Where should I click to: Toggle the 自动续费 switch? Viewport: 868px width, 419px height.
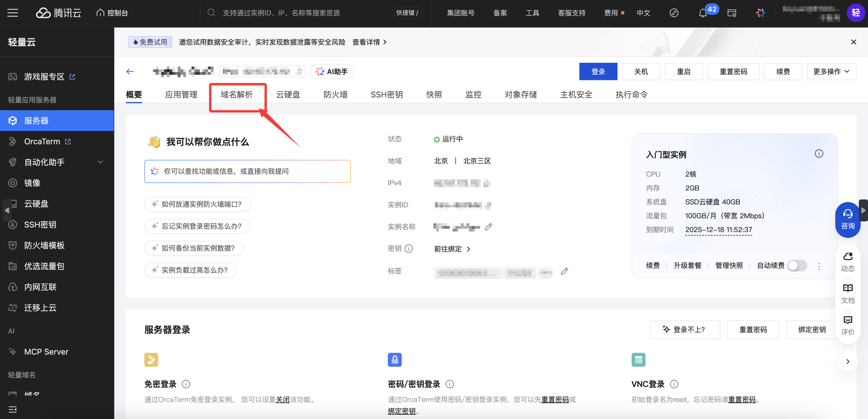pos(797,265)
